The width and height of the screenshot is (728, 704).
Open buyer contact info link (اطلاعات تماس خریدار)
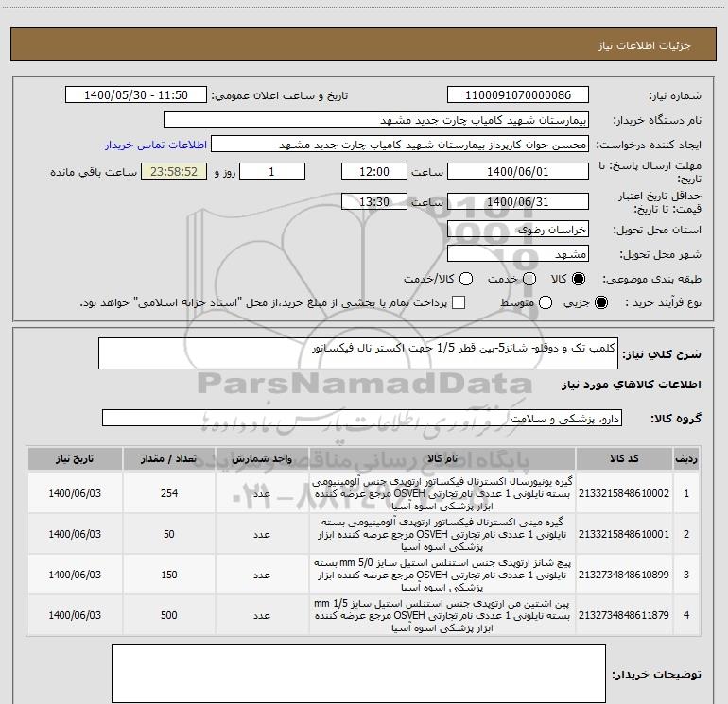point(156,145)
